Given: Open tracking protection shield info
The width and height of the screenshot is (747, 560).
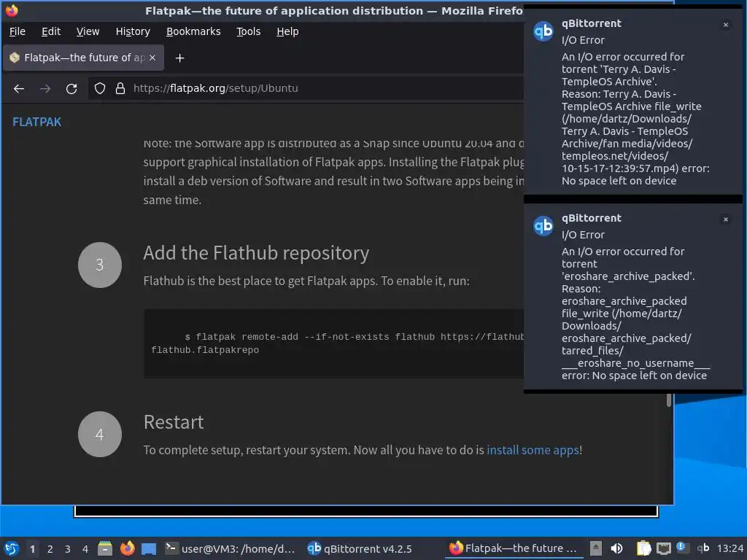Looking at the screenshot, I should click(99, 88).
